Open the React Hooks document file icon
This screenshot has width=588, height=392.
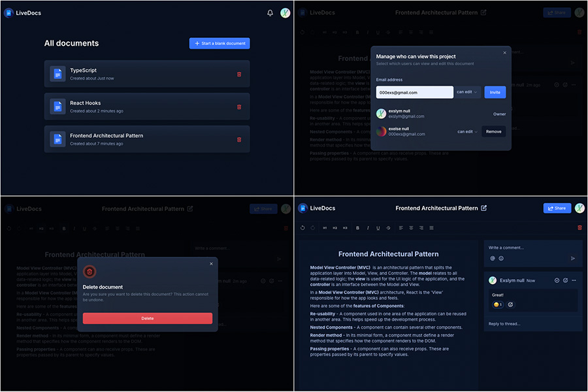click(x=57, y=106)
